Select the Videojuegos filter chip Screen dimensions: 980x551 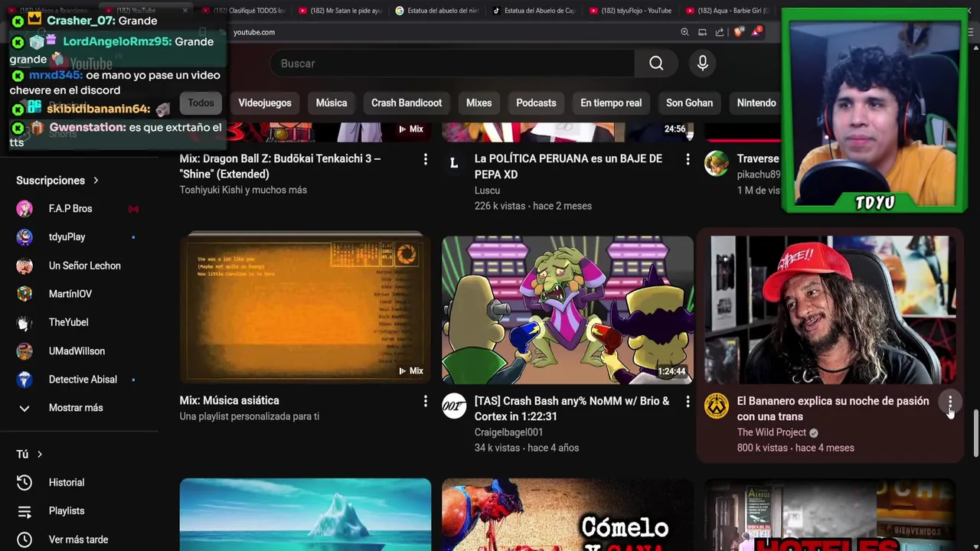[265, 103]
